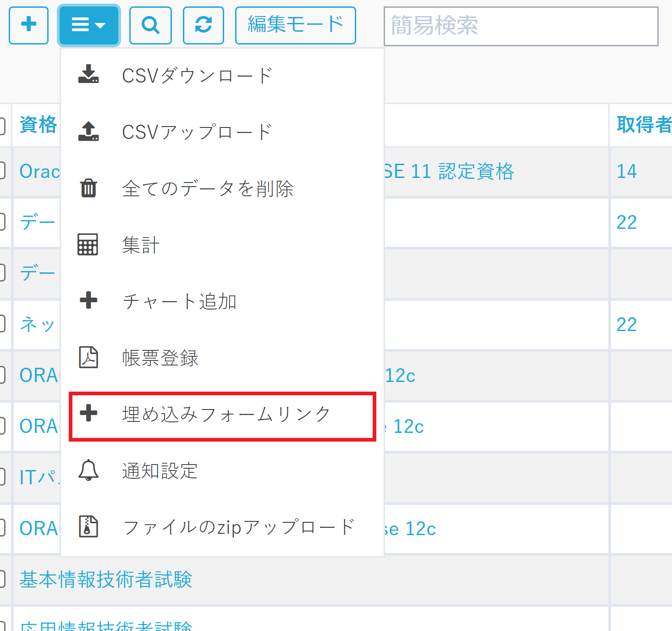Click the trash icon for deleting all data

coord(89,188)
